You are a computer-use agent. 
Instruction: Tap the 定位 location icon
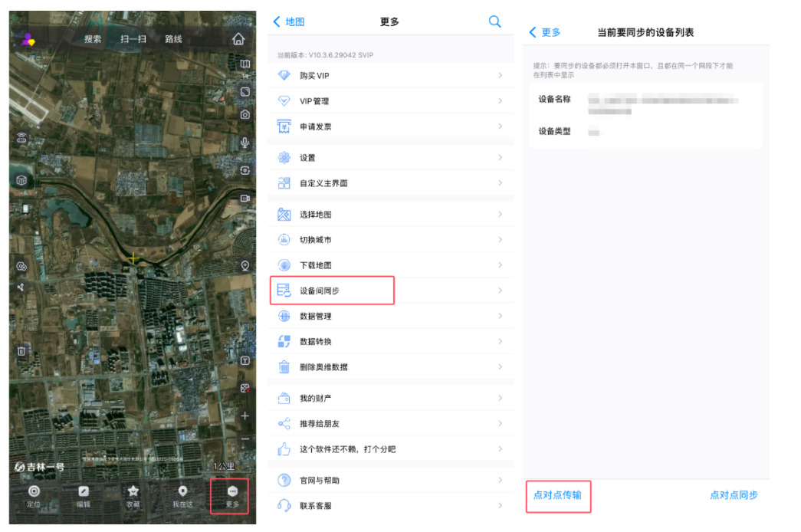tap(34, 496)
